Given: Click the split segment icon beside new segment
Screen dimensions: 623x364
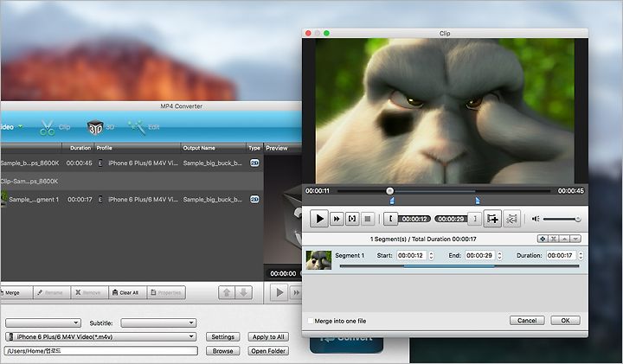Looking at the screenshot, I should pyautogui.click(x=511, y=219).
